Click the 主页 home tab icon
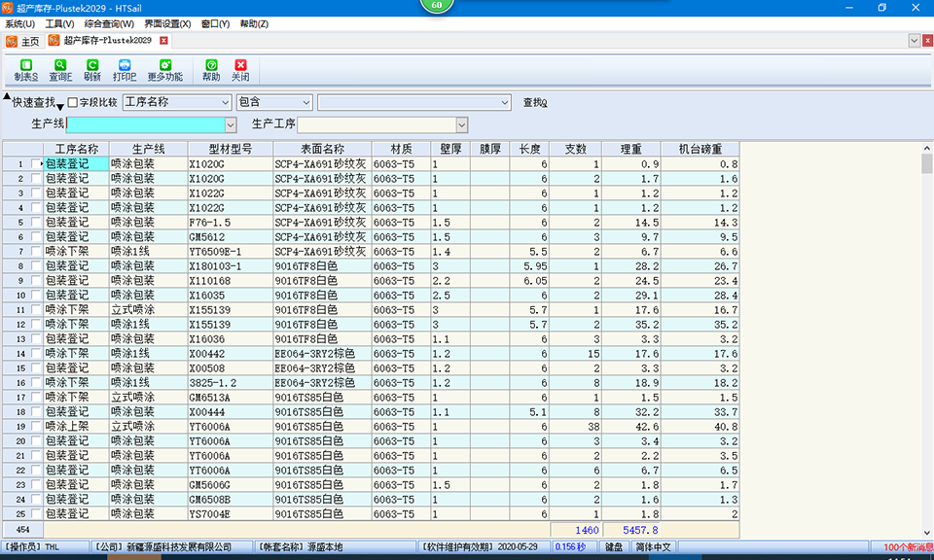The image size is (934, 560). 12,41
